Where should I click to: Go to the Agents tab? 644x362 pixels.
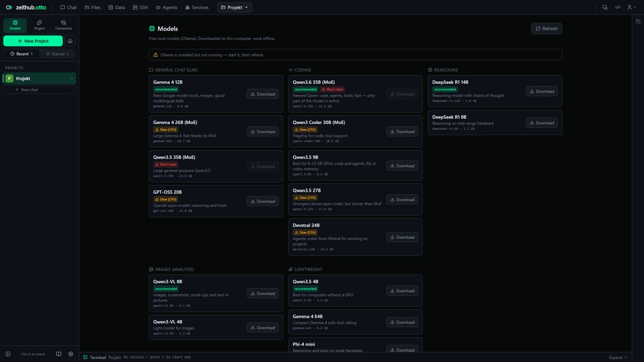click(x=167, y=7)
